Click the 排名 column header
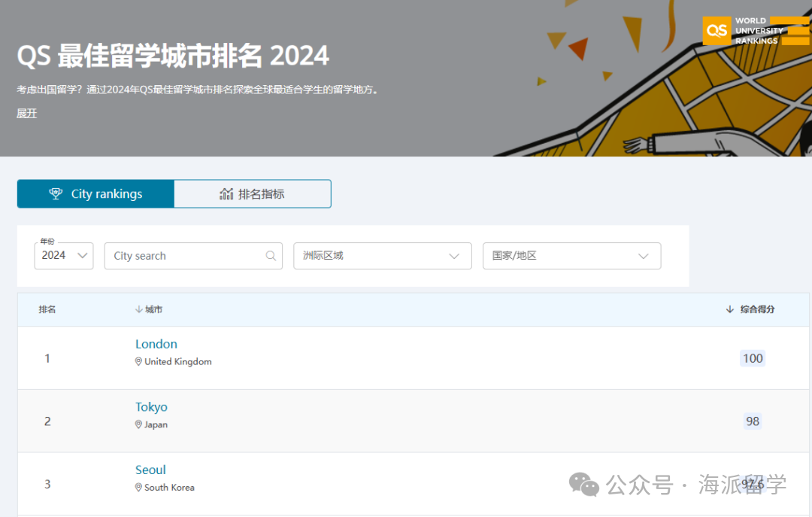 pos(47,309)
